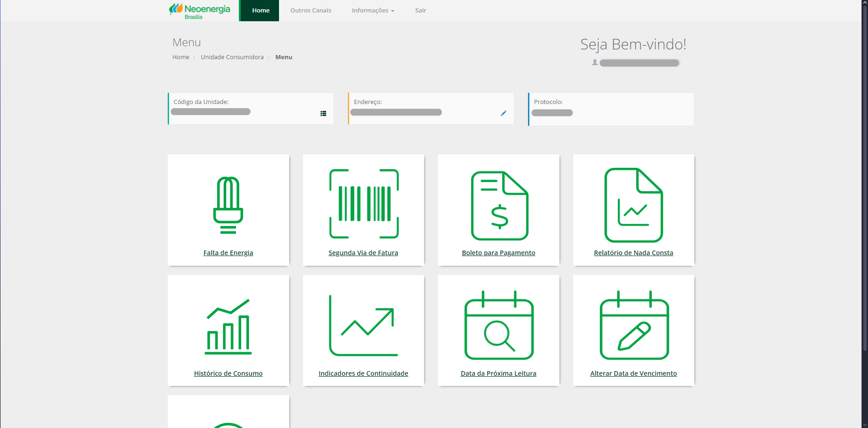
Task: Click the barcode icon for Segunda Via de Fatura
Action: pos(364,204)
